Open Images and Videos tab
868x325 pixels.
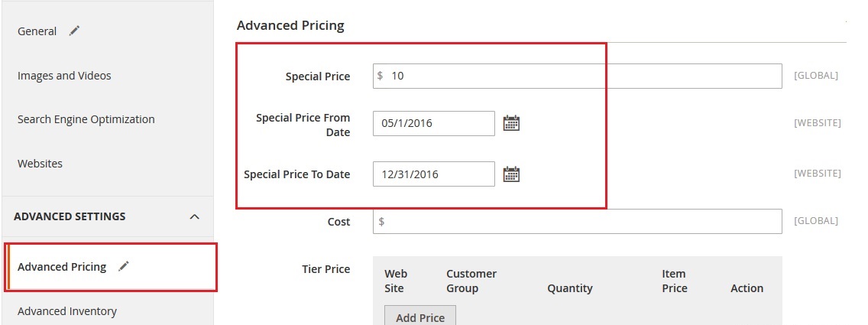click(64, 76)
